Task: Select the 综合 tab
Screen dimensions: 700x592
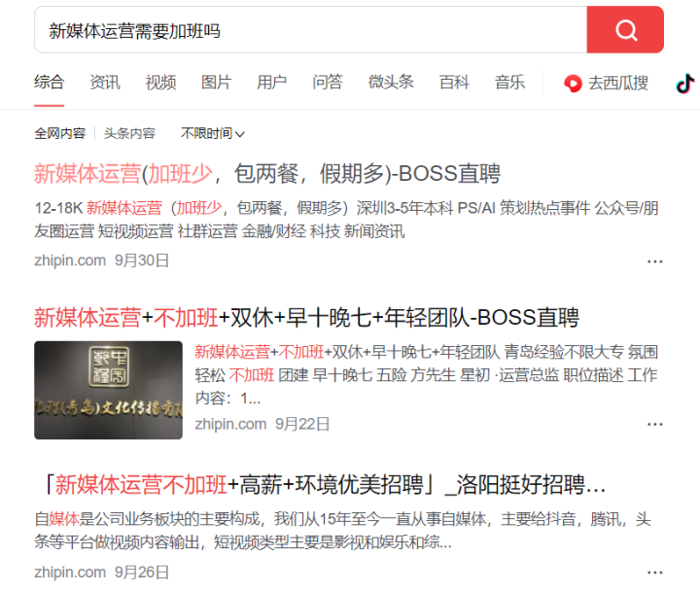Action: [50, 83]
